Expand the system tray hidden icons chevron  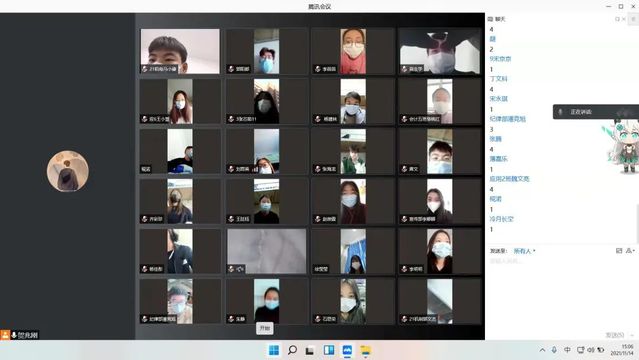pos(542,350)
